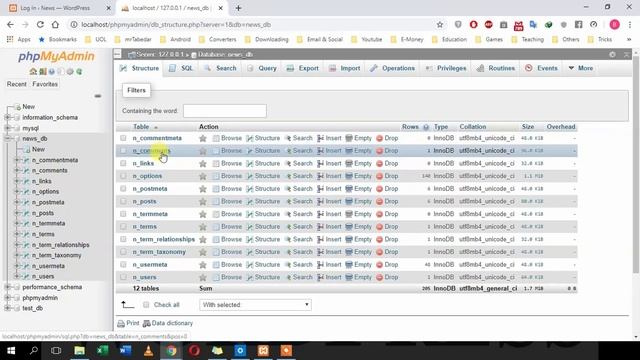This screenshot has height=360, width=640.
Task: Reload the browser page
Action: [x=40, y=24]
